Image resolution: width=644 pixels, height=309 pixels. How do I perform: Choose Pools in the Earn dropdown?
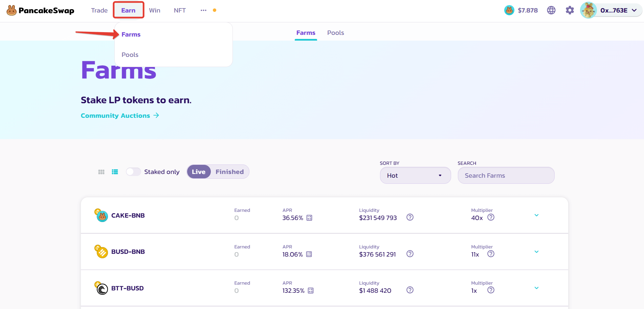(130, 55)
